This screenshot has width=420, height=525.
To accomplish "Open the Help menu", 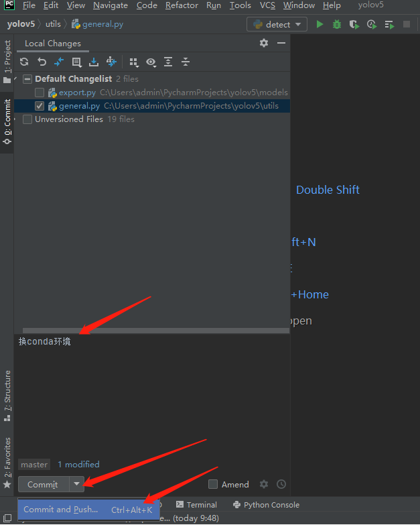I will click(x=332, y=5).
